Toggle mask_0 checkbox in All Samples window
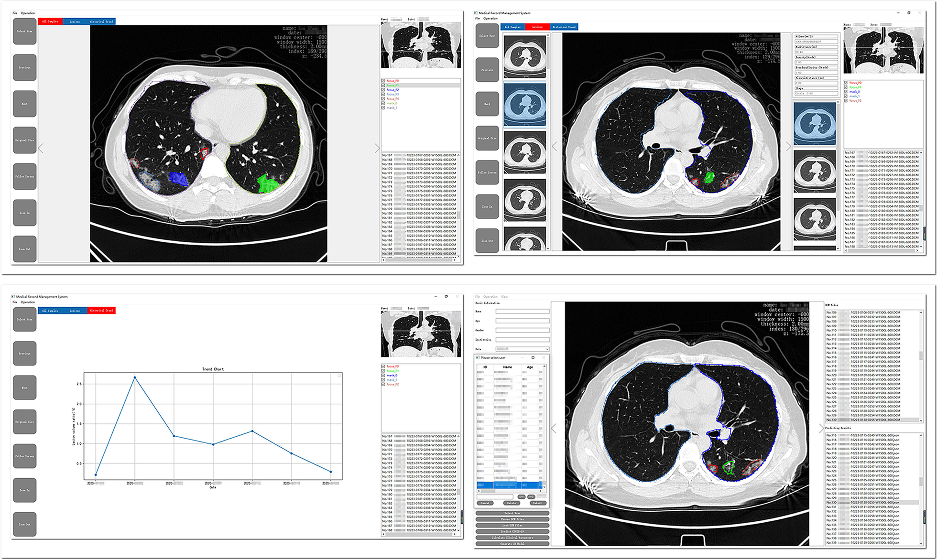 (383, 103)
